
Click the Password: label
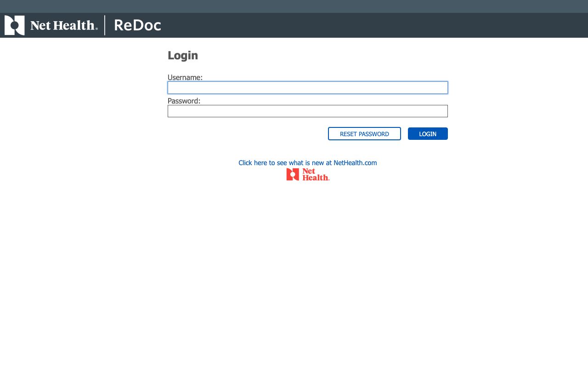[x=184, y=101]
